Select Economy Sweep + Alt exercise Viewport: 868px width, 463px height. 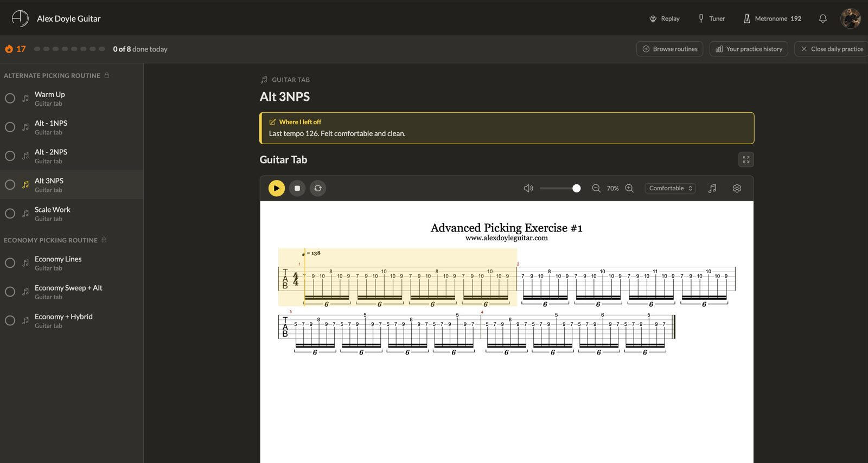[72, 292]
